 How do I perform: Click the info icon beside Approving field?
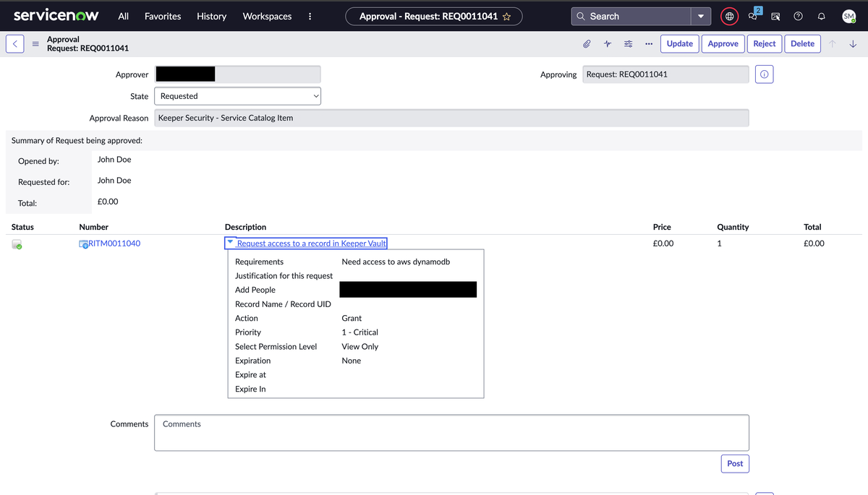[x=764, y=74]
